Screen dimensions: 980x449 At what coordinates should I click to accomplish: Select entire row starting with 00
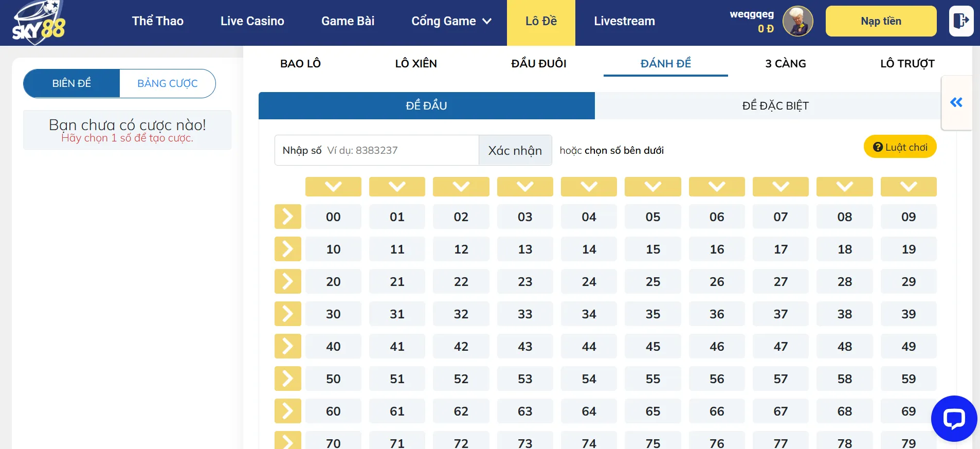[x=287, y=217]
